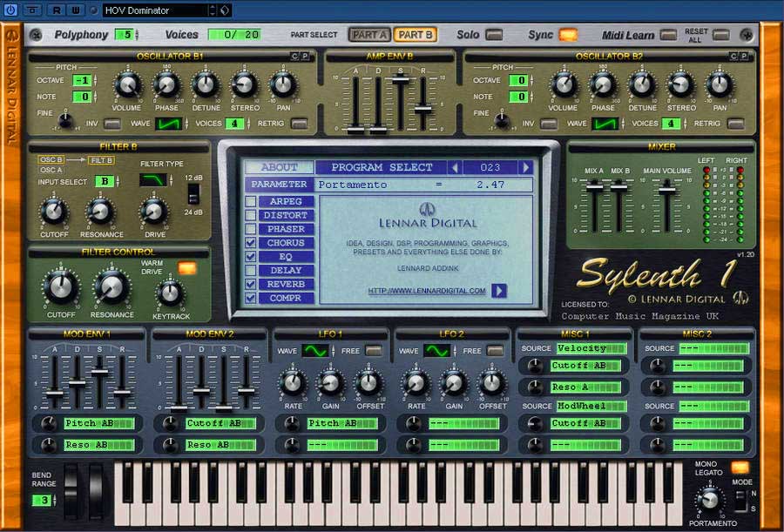Screen dimensions: 784x532
Task: Switch to PART A
Action: click(x=369, y=35)
